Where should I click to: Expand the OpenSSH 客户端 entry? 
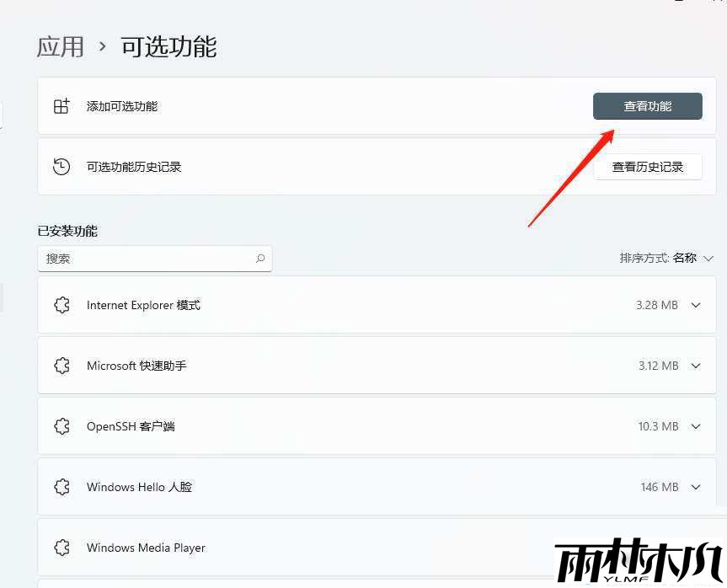697,426
